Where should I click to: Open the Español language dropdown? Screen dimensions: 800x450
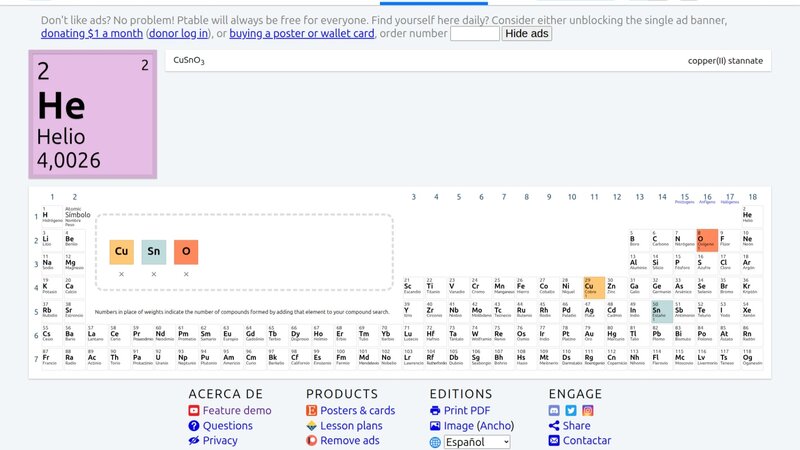[x=477, y=441]
